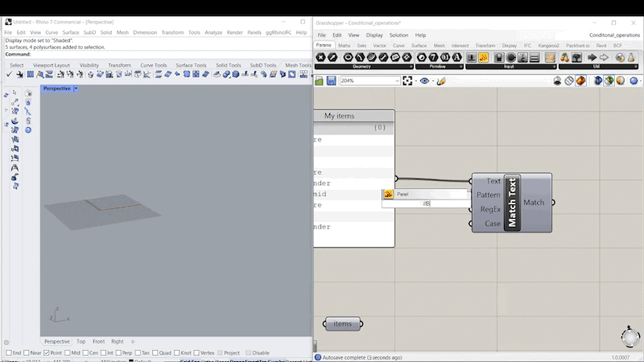This screenshot has height=362, width=644.
Task: Select the Point parameter icon in Geometry group
Action: [x=320, y=57]
